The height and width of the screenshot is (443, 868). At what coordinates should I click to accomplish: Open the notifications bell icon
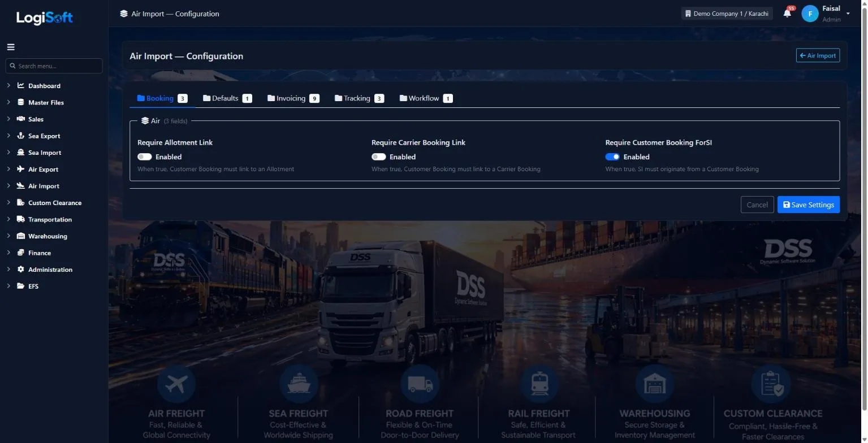point(787,14)
